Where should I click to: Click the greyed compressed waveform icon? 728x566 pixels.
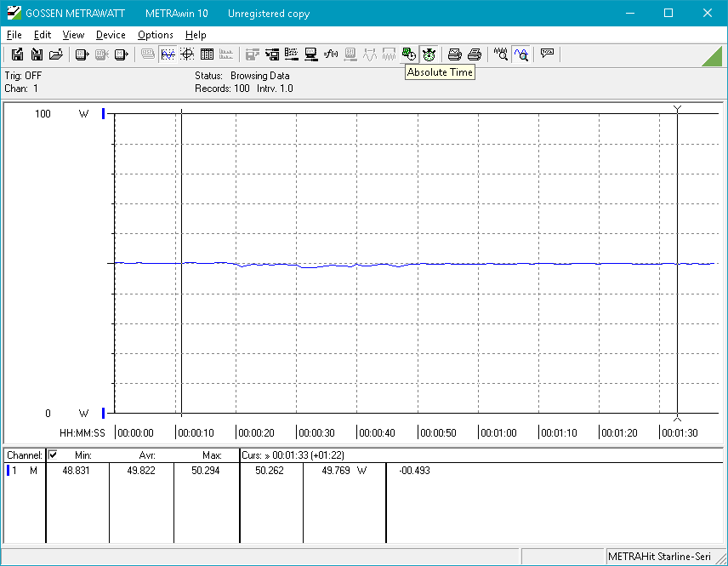point(389,54)
